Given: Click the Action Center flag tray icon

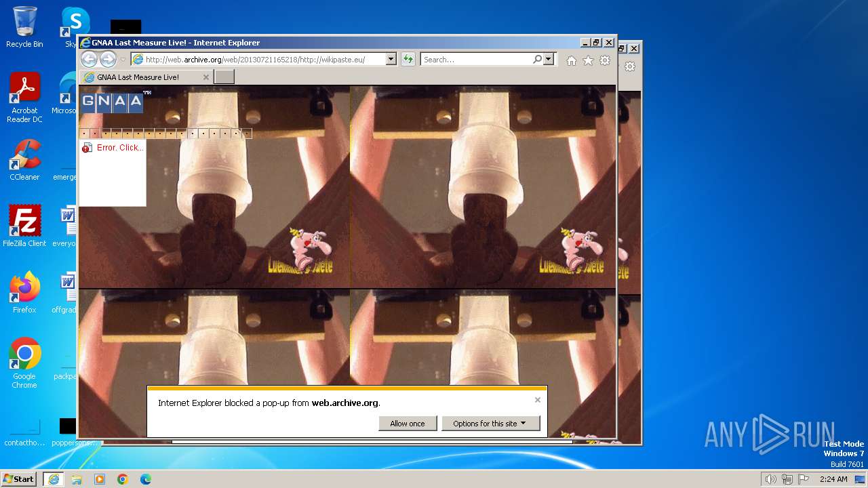Looking at the screenshot, I should pyautogui.click(x=804, y=479).
